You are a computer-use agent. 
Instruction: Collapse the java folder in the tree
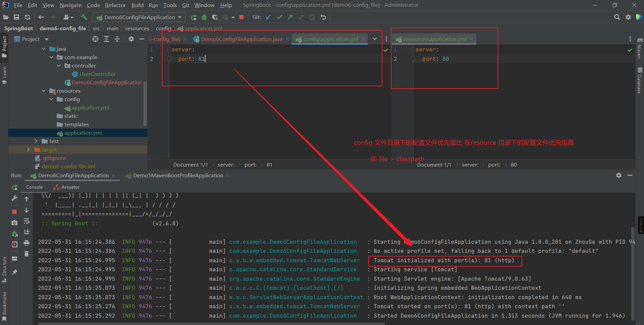tap(44, 49)
